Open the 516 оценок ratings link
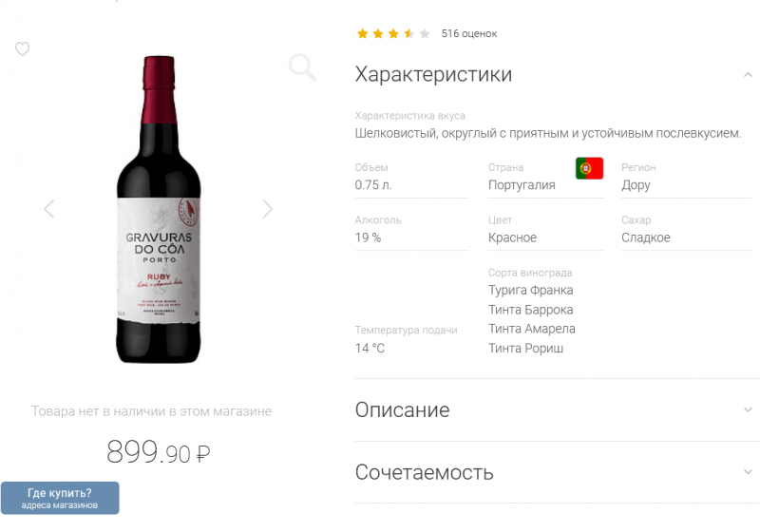The height and width of the screenshot is (532, 760). [469, 34]
